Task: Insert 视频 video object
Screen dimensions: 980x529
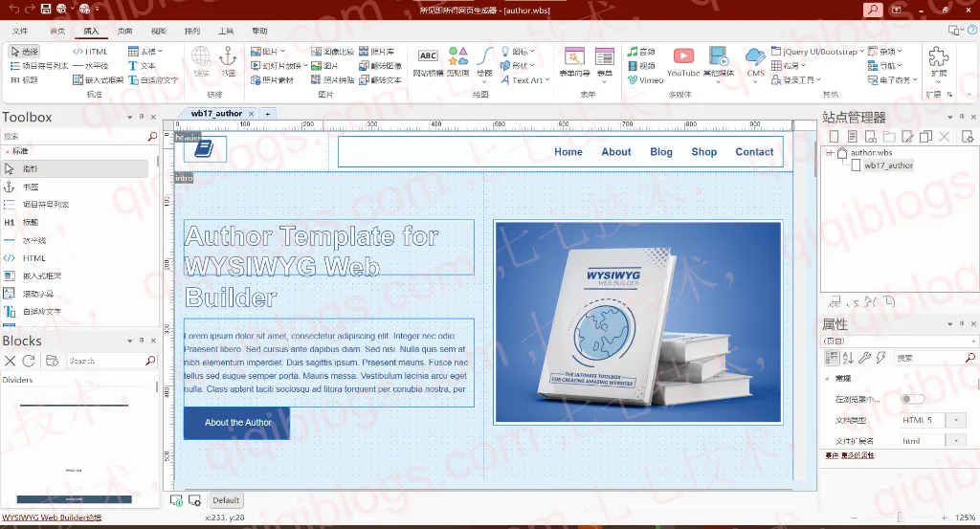Action: point(641,66)
